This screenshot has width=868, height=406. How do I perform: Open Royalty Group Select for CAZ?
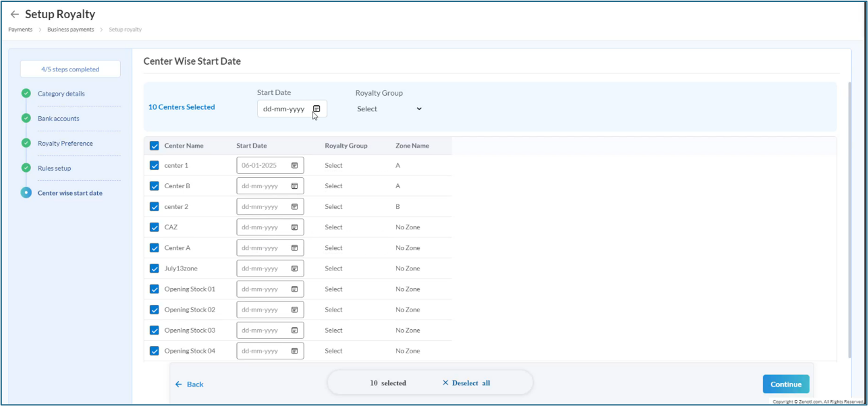334,228
